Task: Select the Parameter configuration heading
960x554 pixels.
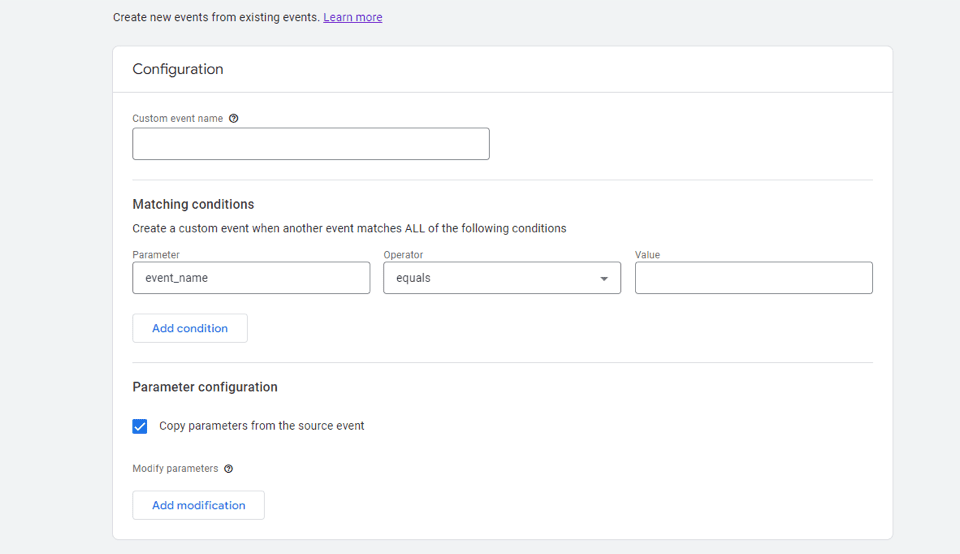Action: coord(204,387)
